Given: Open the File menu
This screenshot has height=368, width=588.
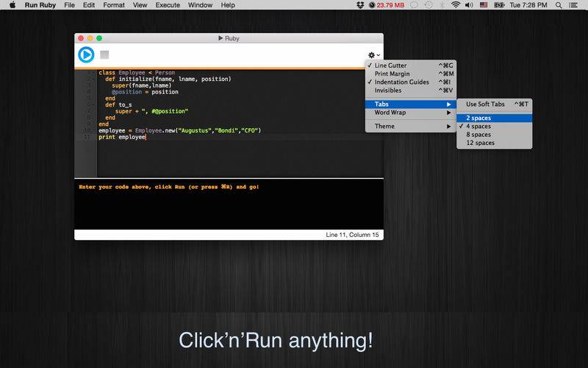Looking at the screenshot, I should [x=69, y=5].
